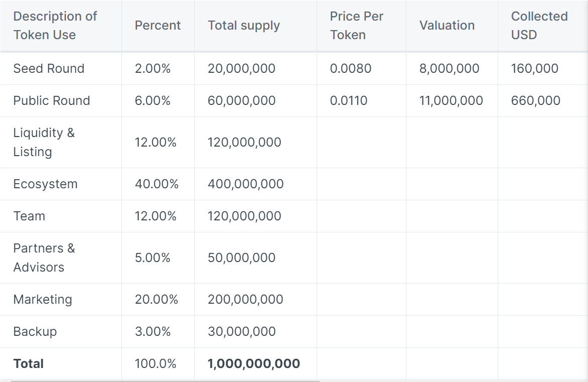Click the 'Collected USD' column header

tap(538, 26)
